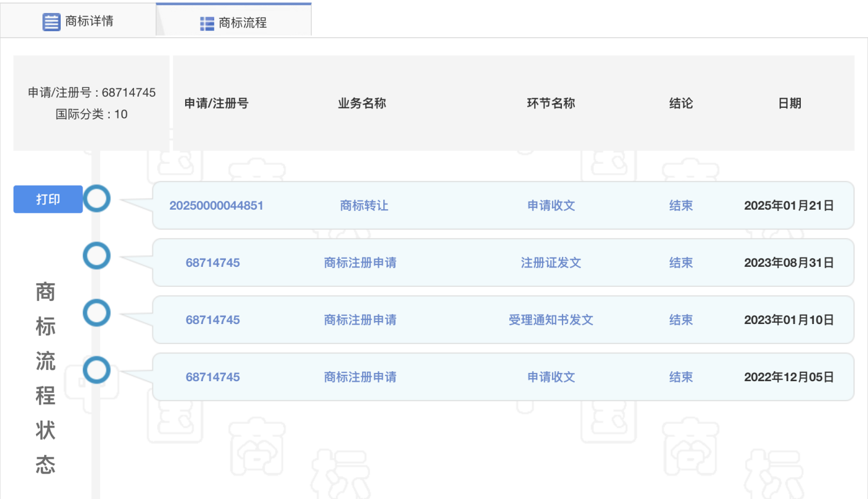Click the 商标详情 tab document icon

tap(51, 22)
